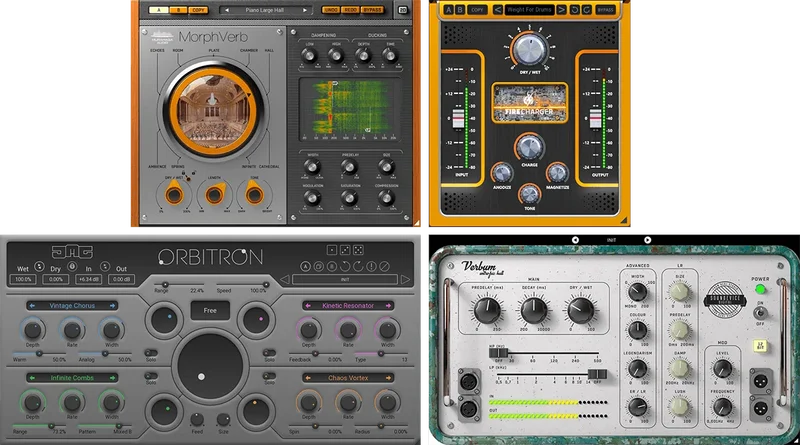This screenshot has width=800, height=445.
Task: Toggle BYPASS in Firecharger
Action: pyautogui.click(x=605, y=10)
